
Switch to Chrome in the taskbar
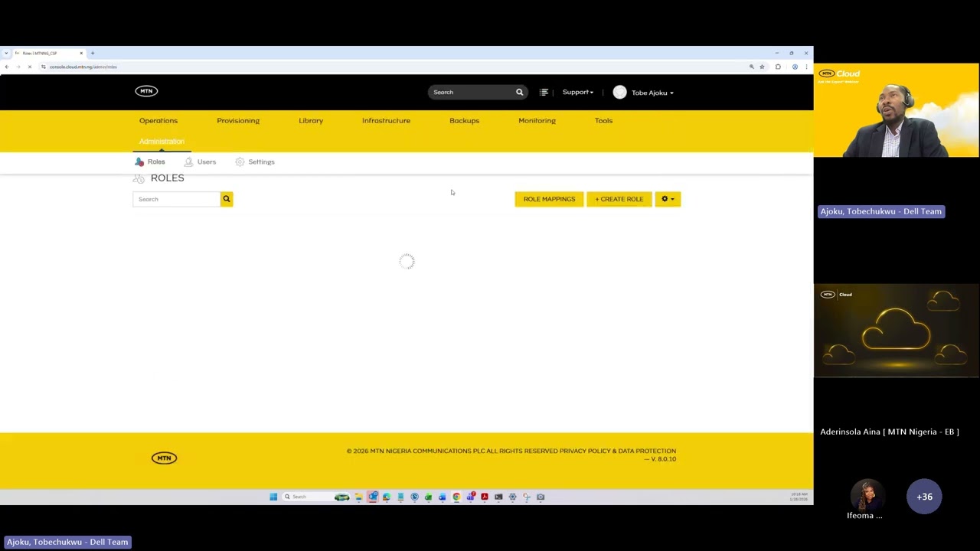pos(456,497)
